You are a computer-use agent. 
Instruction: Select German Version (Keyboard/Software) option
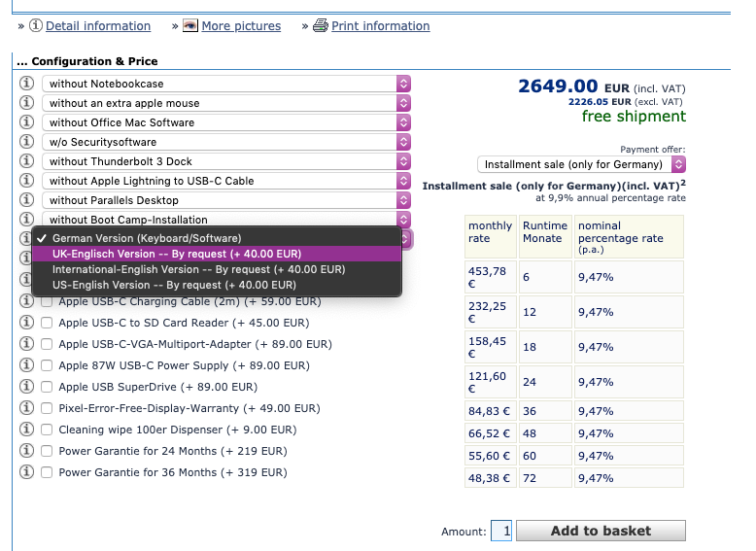click(217, 238)
